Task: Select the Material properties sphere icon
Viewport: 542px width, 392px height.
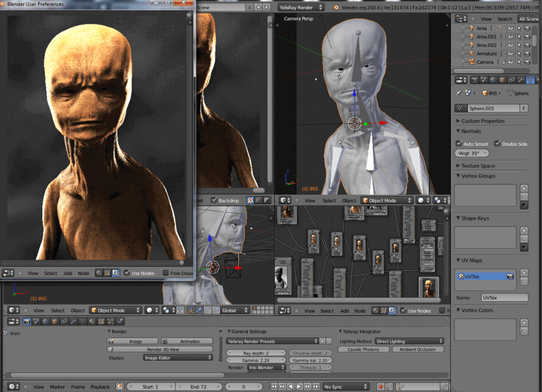Action: point(539,80)
